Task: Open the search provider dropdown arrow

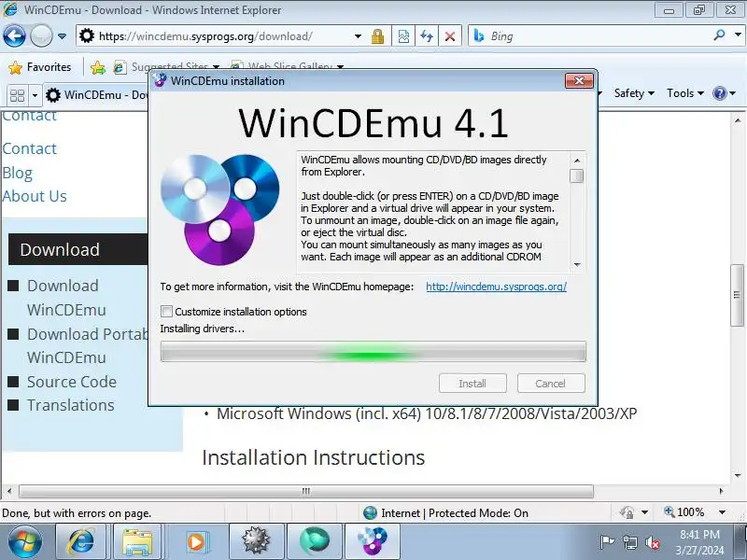Action: click(738, 35)
